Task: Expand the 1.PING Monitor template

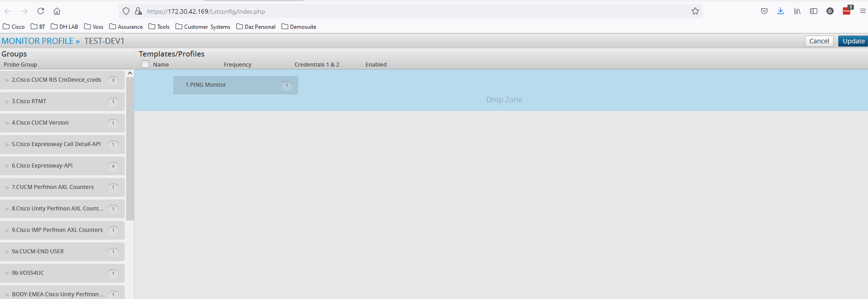Action: pos(181,85)
